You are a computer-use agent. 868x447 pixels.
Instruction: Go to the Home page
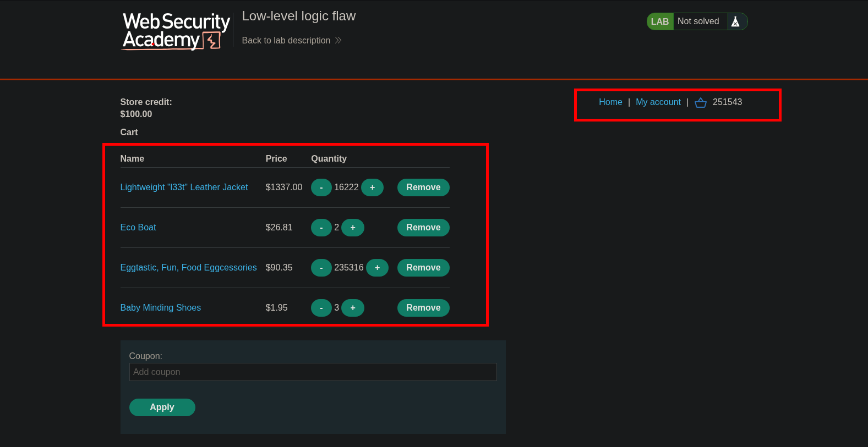[610, 102]
